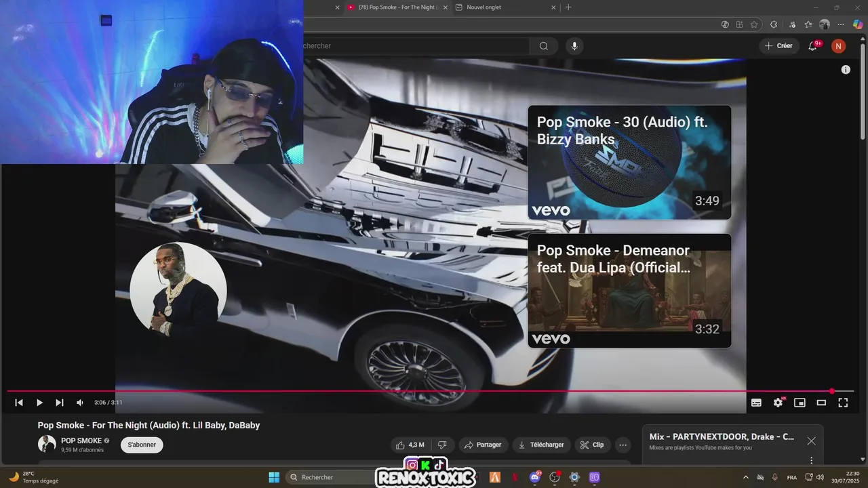This screenshot has height=488, width=868.
Task: Open Copilot sidebar icon
Action: pos(858,24)
